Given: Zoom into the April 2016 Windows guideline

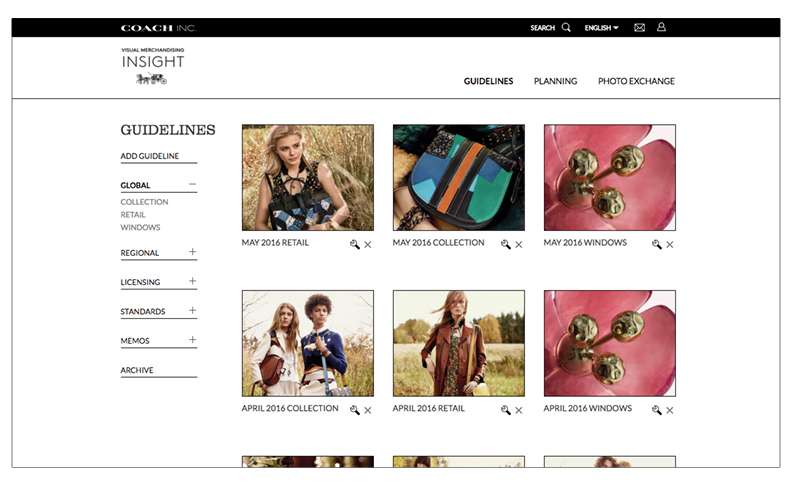Looking at the screenshot, I should tap(657, 410).
